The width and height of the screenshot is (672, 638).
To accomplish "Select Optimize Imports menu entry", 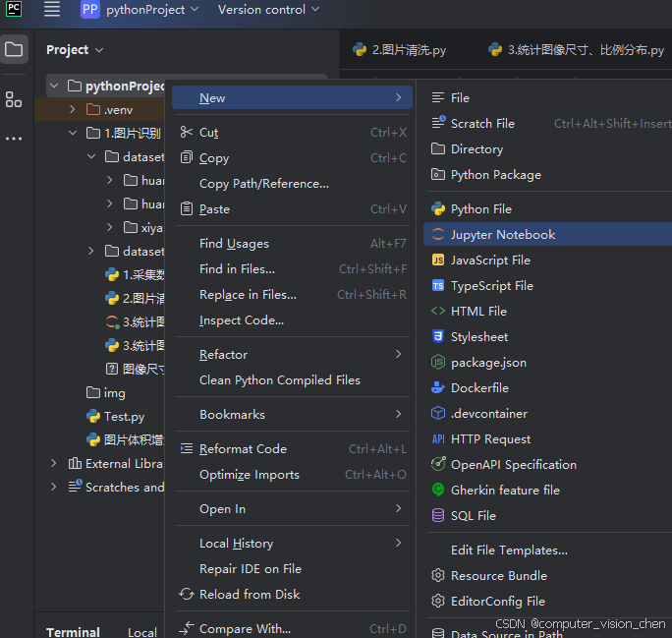I will point(292,474).
